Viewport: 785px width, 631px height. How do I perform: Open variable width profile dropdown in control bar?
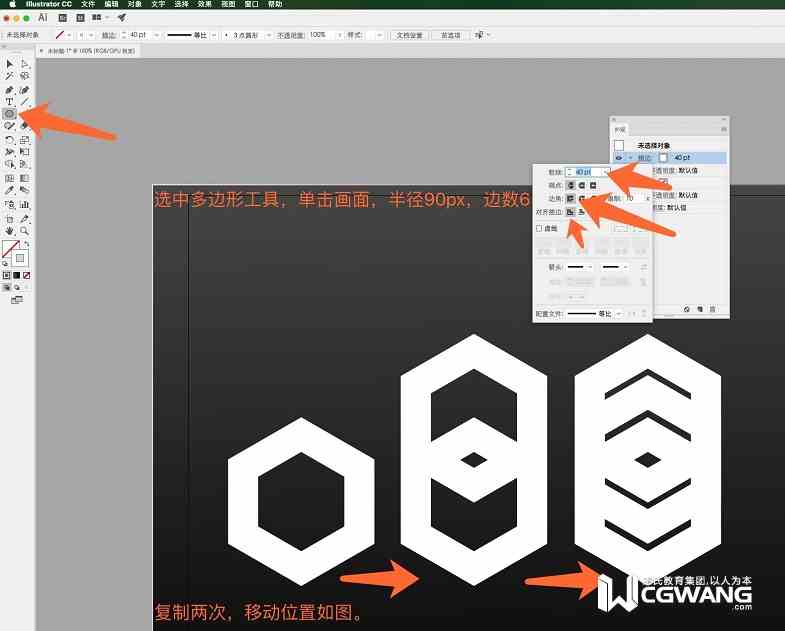pyautogui.click(x=214, y=35)
